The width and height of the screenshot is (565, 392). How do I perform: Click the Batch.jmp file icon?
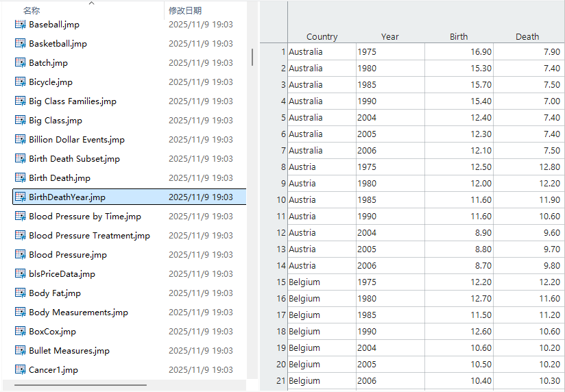click(x=20, y=62)
